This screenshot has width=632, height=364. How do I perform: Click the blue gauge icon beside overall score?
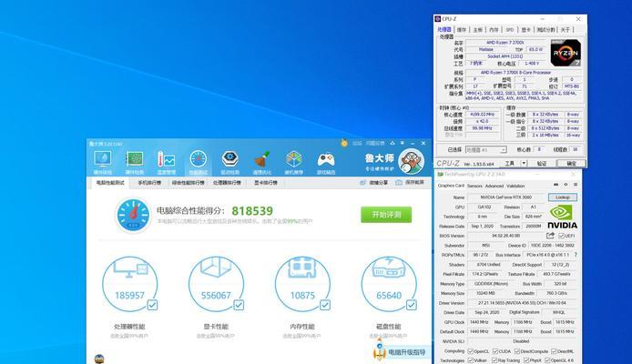point(134,215)
